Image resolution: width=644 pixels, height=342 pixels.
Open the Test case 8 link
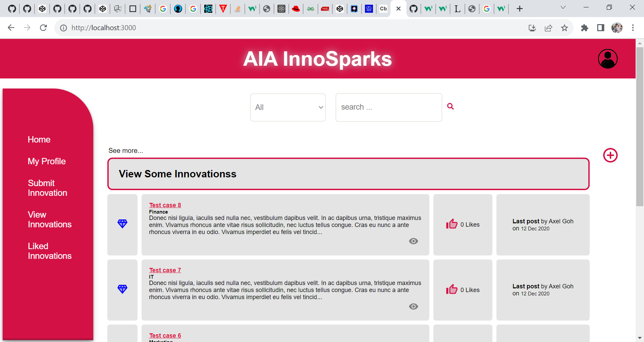165,205
